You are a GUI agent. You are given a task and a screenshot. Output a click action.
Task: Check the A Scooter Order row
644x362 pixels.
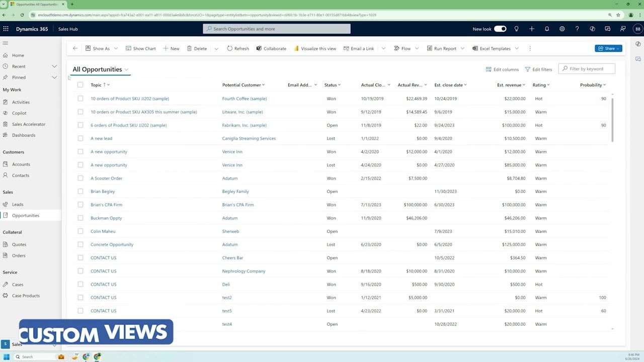(80, 178)
